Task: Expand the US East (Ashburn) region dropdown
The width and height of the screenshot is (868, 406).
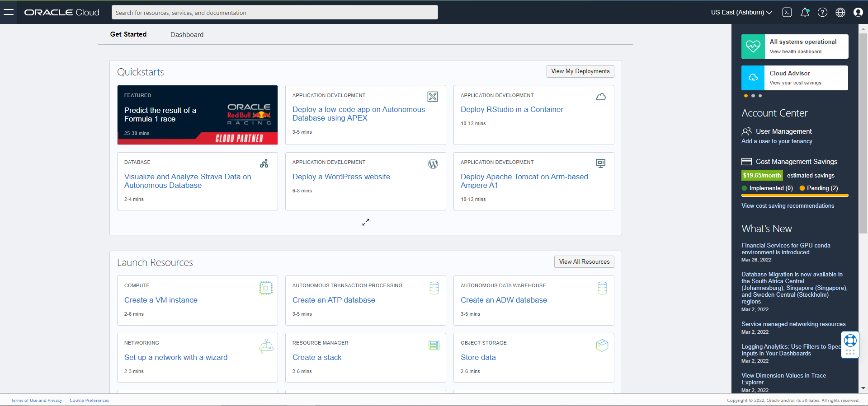Action: 741,12
